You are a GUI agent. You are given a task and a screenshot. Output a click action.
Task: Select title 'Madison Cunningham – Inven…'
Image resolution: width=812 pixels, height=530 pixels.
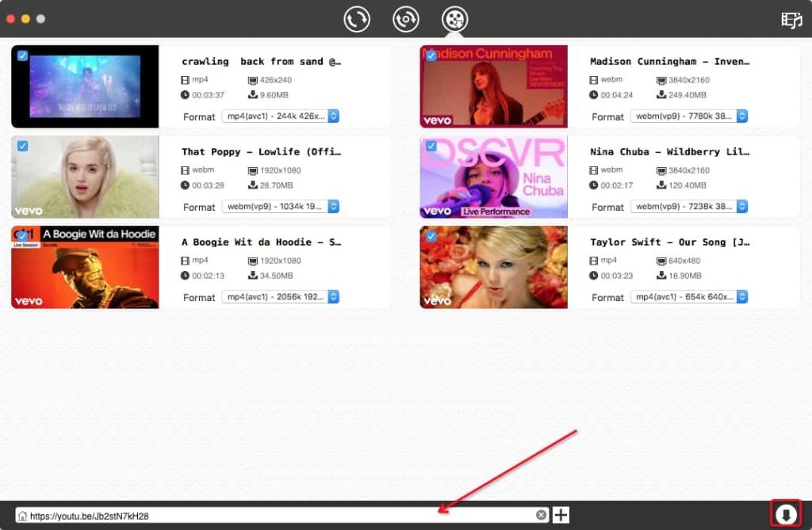[x=669, y=62]
